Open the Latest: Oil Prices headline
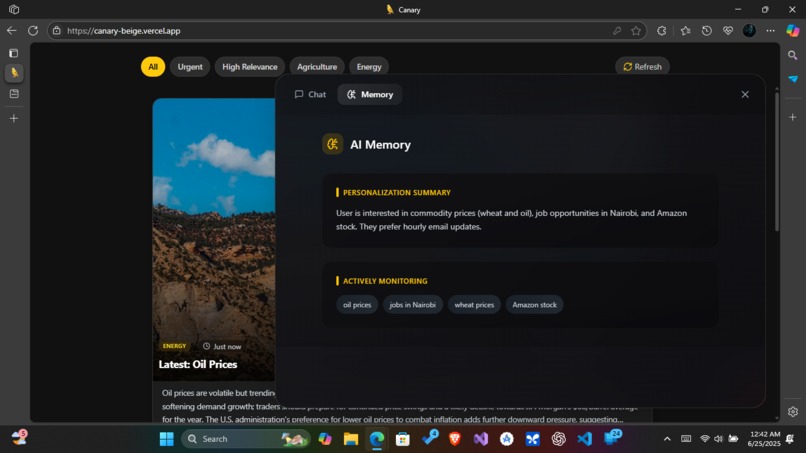 click(198, 364)
